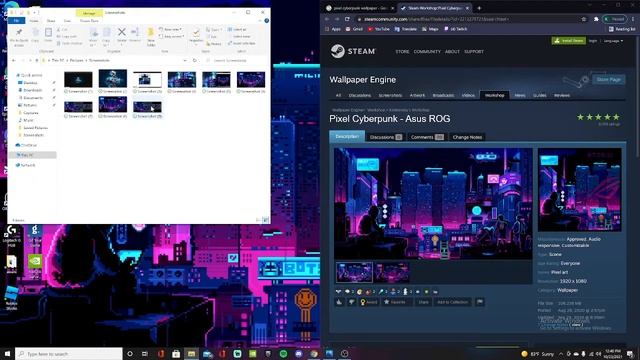The width and height of the screenshot is (640, 360).
Task: Show hidden system tray icons chevron
Action: click(x=561, y=353)
